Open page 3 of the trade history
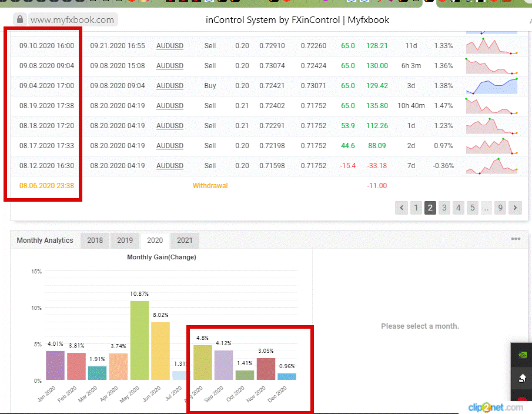 (x=444, y=208)
